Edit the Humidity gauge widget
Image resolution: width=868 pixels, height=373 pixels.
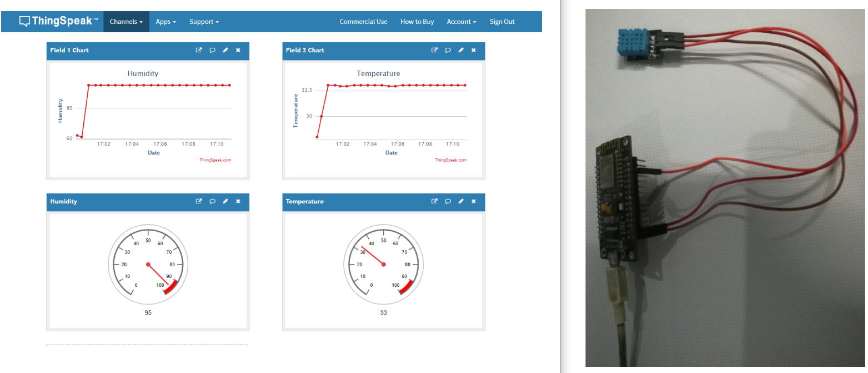coord(225,201)
